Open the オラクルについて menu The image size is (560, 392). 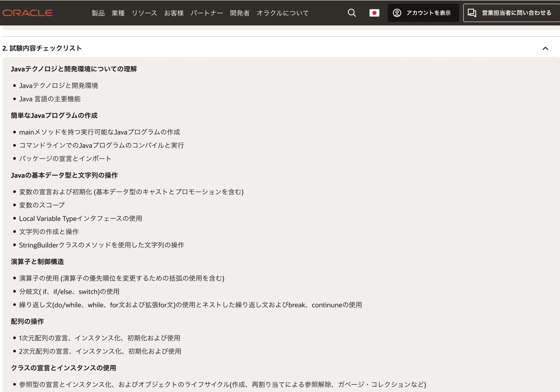282,13
